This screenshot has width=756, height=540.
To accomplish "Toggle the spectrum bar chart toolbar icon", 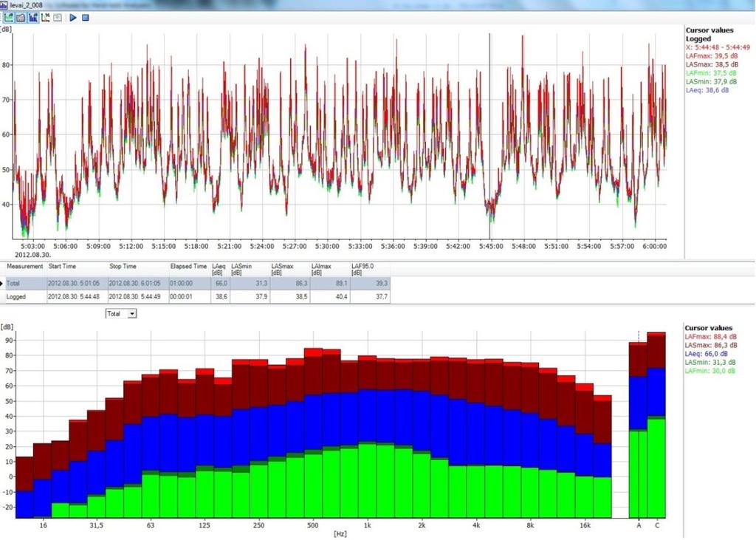I will [32, 18].
